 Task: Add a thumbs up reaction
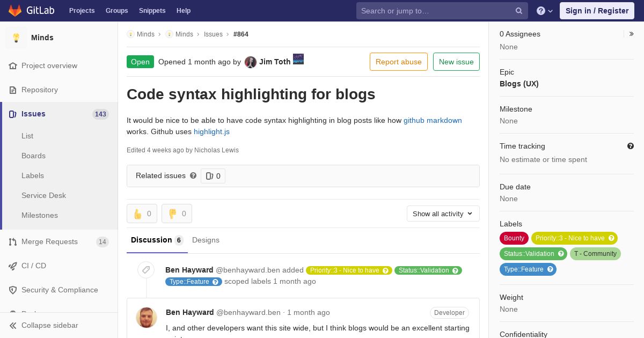(142, 214)
